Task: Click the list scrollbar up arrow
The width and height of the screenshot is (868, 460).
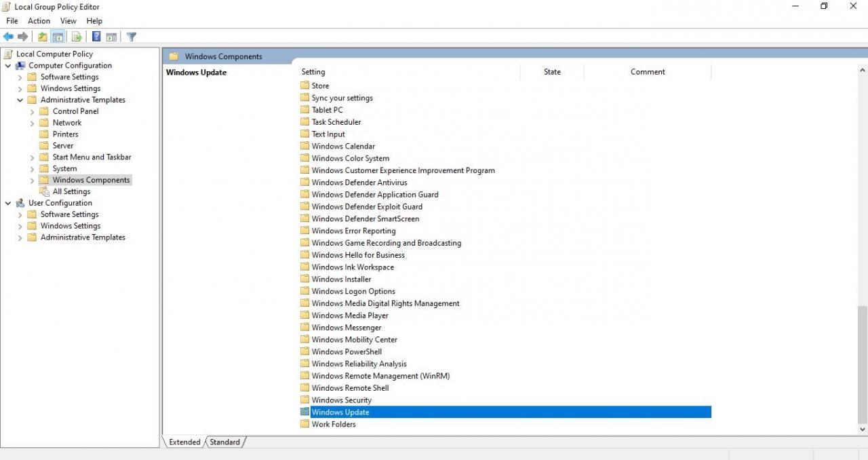Action: coord(863,70)
